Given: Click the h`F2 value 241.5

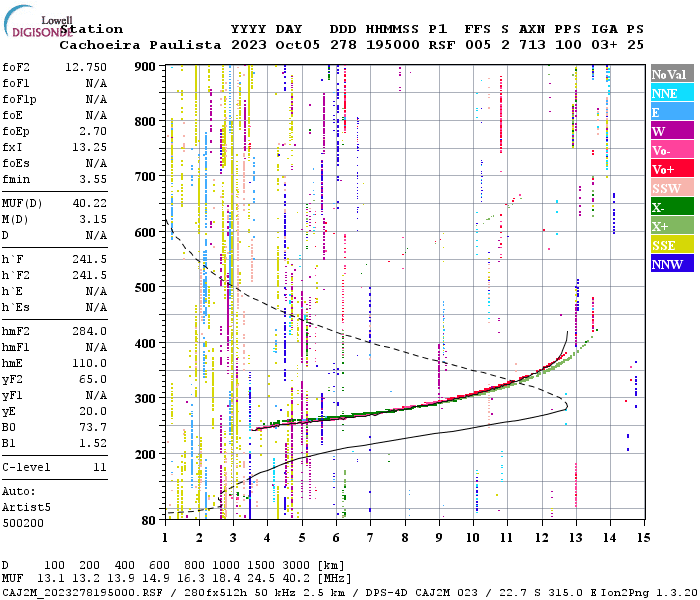Looking at the screenshot, I should tap(89, 275).
